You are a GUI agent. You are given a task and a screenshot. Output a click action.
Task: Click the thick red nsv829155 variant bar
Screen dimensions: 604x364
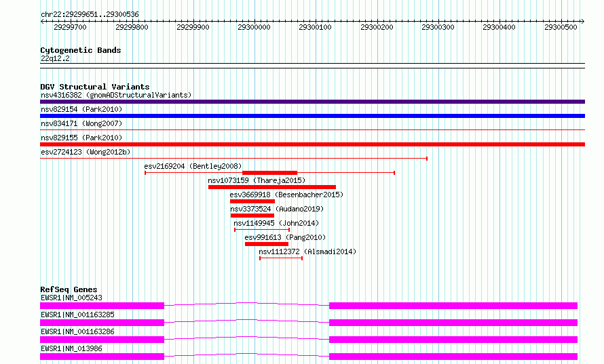312,144
